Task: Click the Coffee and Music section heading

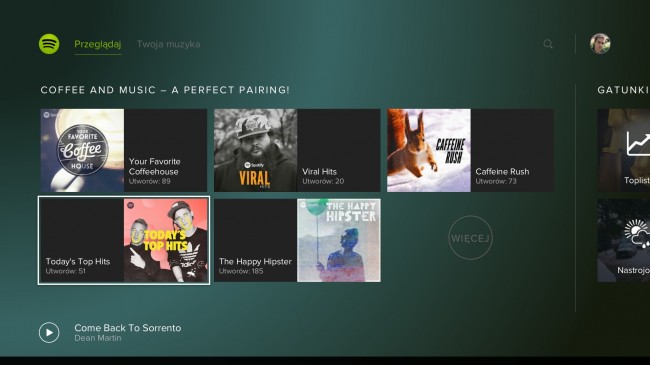Action: (165, 90)
